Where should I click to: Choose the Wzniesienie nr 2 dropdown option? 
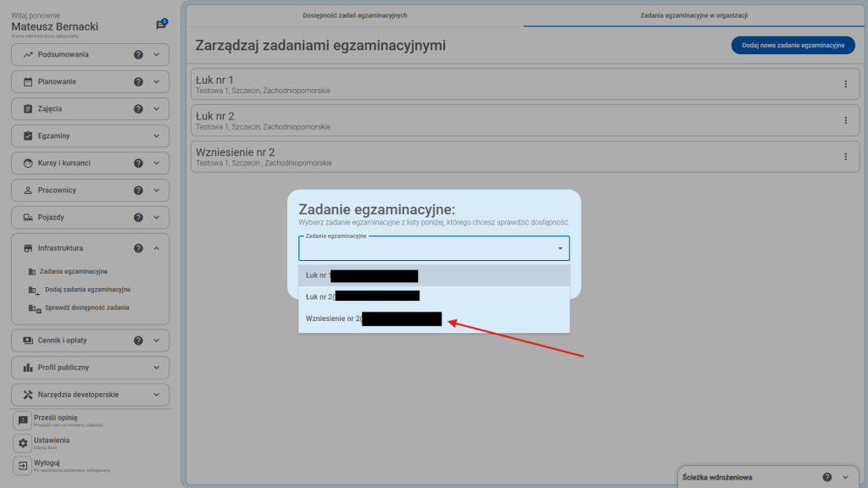click(373, 319)
